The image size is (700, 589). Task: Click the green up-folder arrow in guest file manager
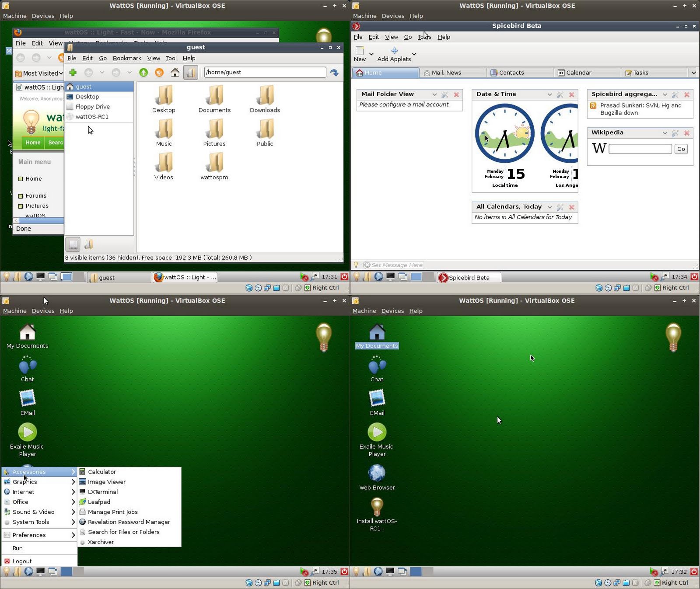coord(143,73)
